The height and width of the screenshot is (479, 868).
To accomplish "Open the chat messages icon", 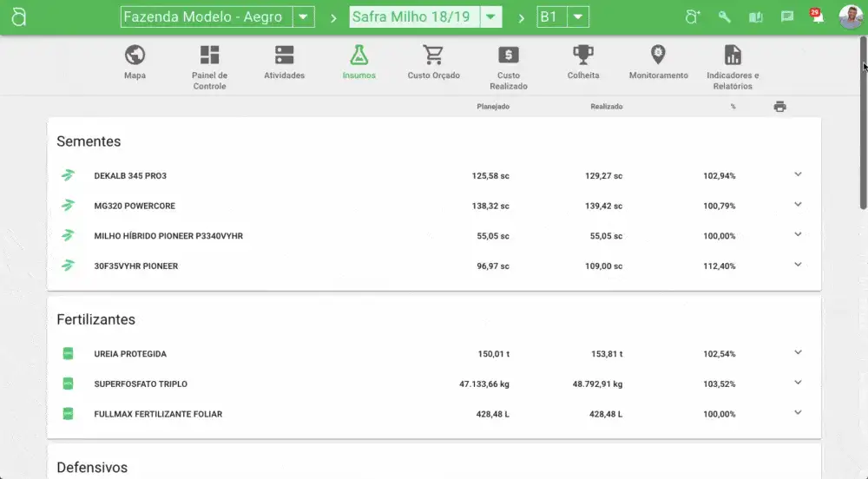I will click(787, 17).
